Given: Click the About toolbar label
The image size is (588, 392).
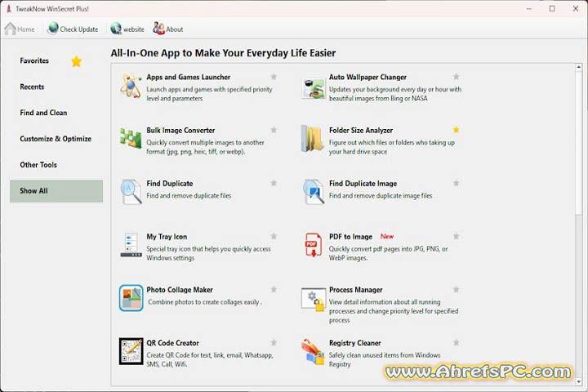Looking at the screenshot, I should (175, 29).
